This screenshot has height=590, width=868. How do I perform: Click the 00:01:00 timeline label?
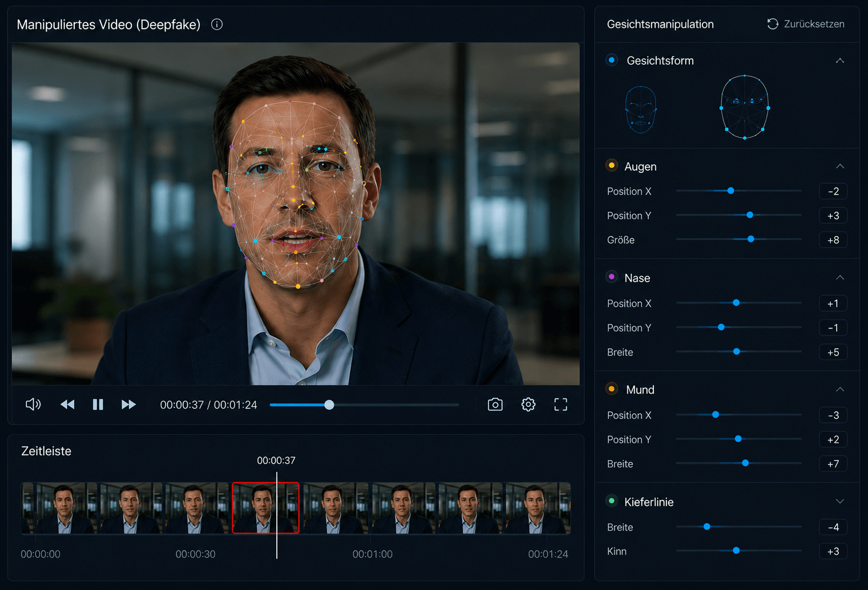tap(373, 554)
